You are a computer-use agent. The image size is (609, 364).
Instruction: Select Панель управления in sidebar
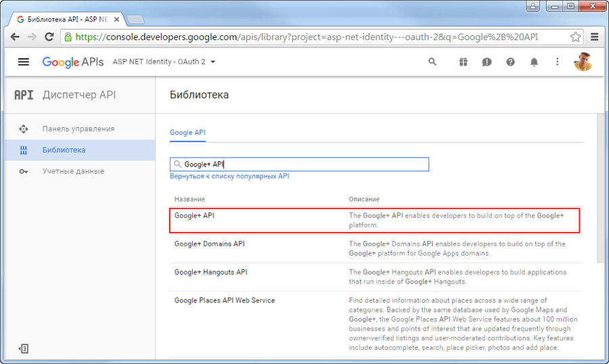pos(80,129)
